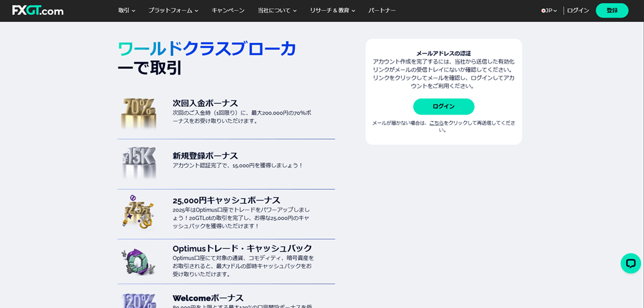Click the 25,000円キャッシュボーナス heading
644x308 pixels.
tap(226, 201)
